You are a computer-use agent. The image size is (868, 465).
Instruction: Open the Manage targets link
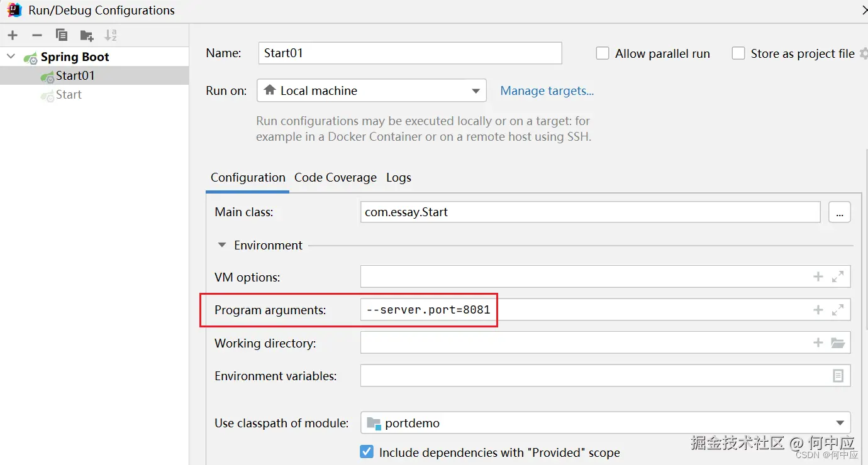coord(547,90)
